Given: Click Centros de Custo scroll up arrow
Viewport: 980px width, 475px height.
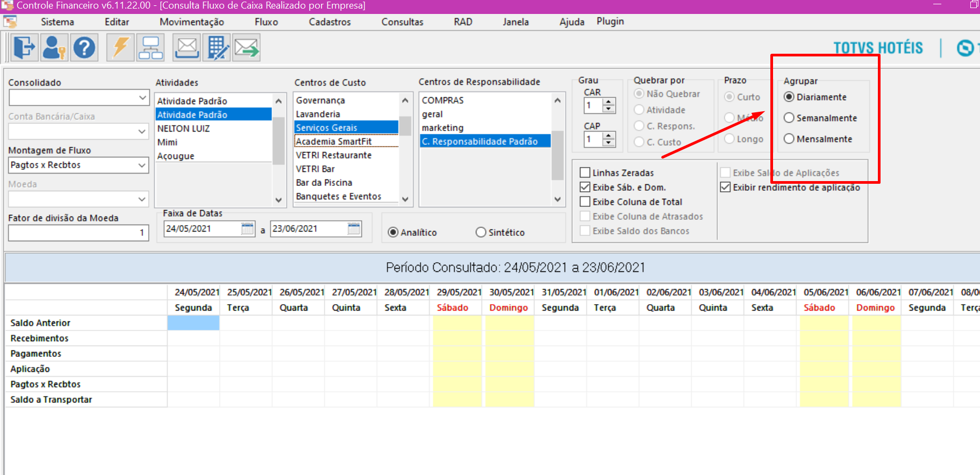Looking at the screenshot, I should [405, 100].
